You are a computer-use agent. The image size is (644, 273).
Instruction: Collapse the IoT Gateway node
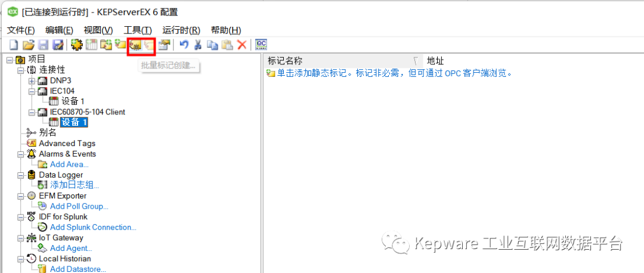pyautogui.click(x=20, y=238)
